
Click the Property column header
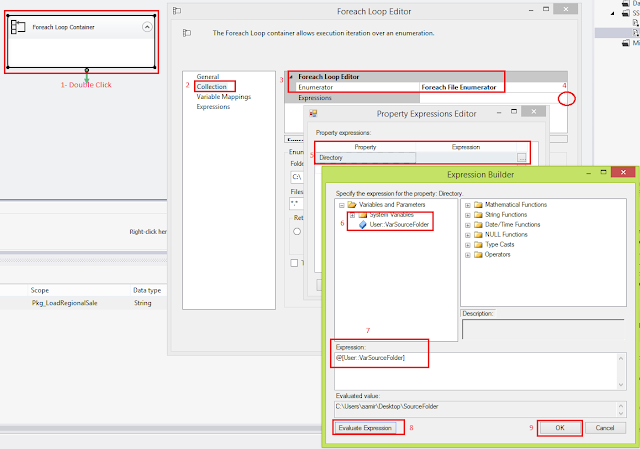[x=365, y=147]
